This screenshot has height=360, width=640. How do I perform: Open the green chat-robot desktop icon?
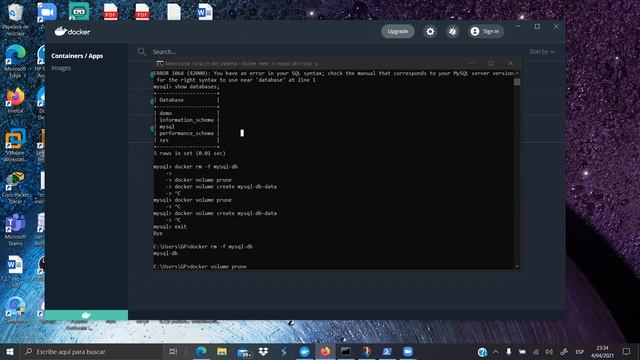[79, 12]
